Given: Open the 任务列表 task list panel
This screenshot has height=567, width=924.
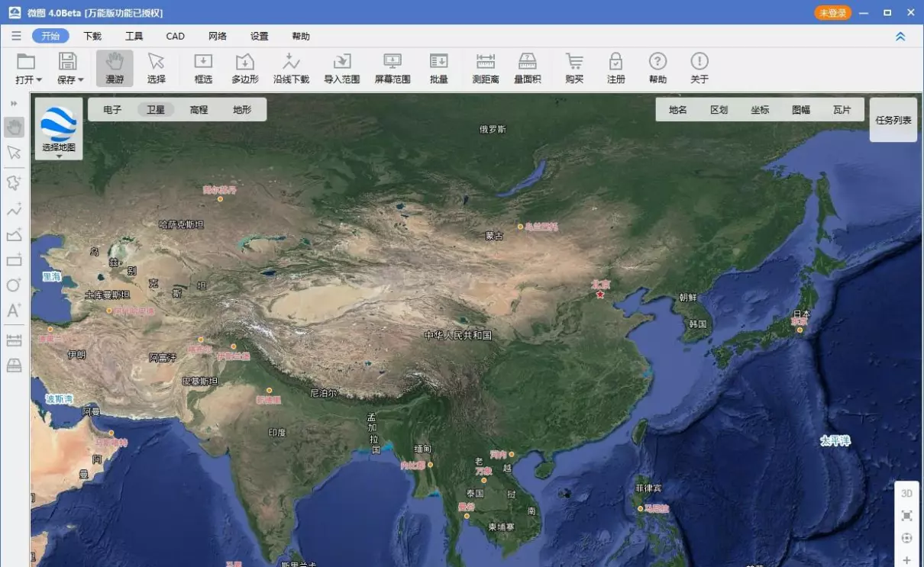Looking at the screenshot, I should [893, 120].
